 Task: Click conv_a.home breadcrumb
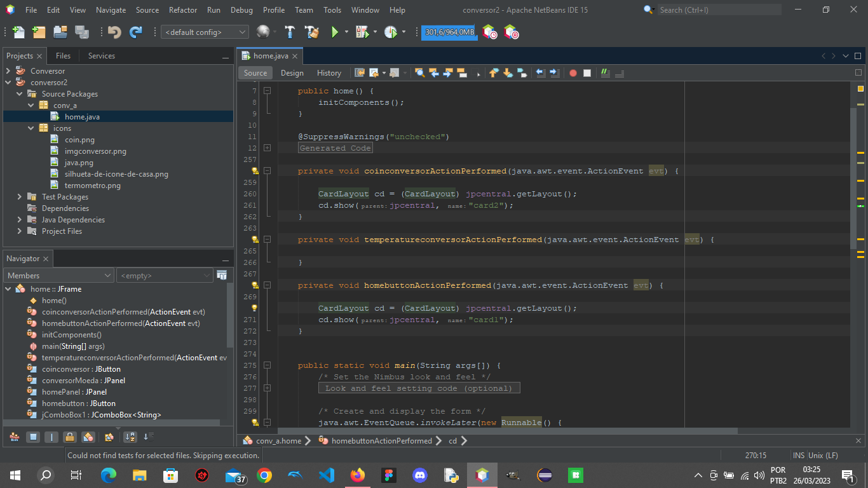278,440
